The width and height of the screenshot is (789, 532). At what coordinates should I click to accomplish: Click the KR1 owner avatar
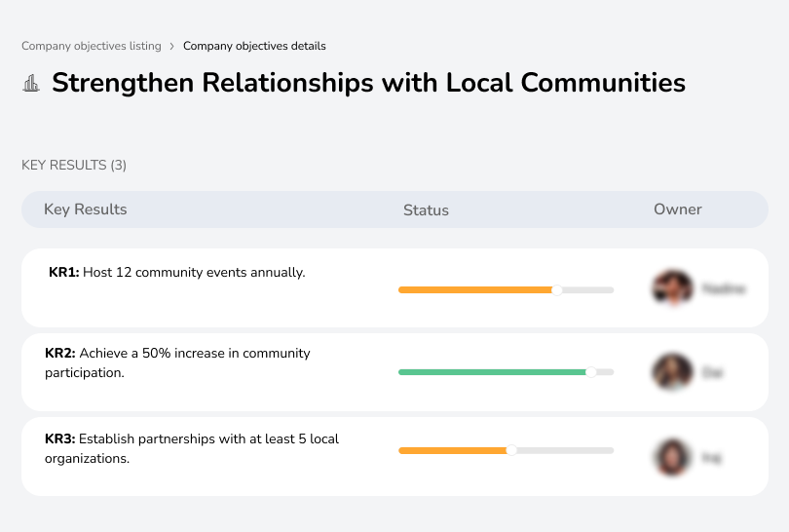coord(673,288)
